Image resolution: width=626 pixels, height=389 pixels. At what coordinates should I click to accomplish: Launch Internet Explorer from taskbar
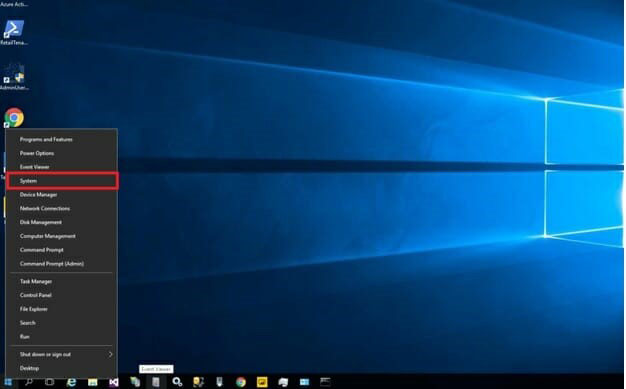pyautogui.click(x=71, y=382)
